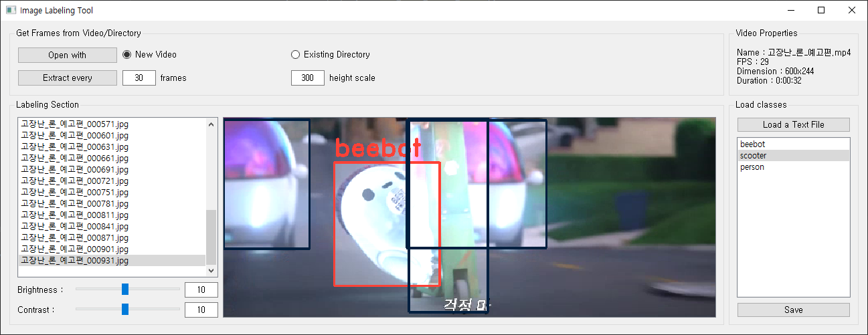Click the Brightness value field
868x335 pixels.
coord(201,290)
